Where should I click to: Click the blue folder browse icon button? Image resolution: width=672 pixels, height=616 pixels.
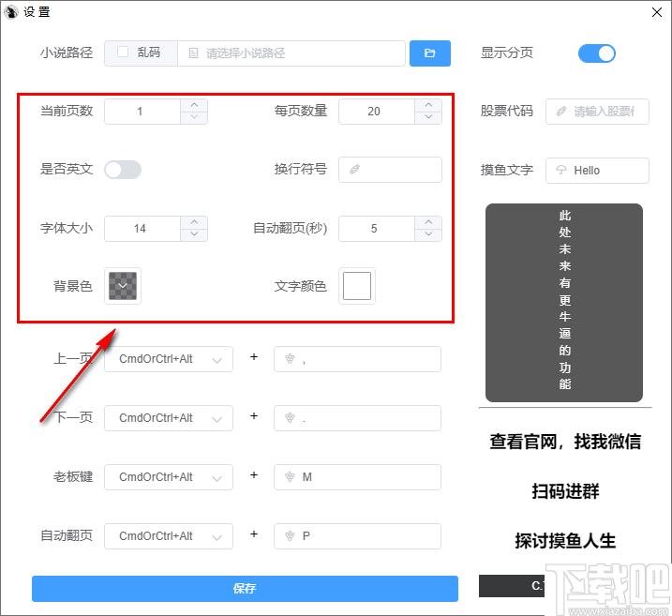[x=430, y=53]
